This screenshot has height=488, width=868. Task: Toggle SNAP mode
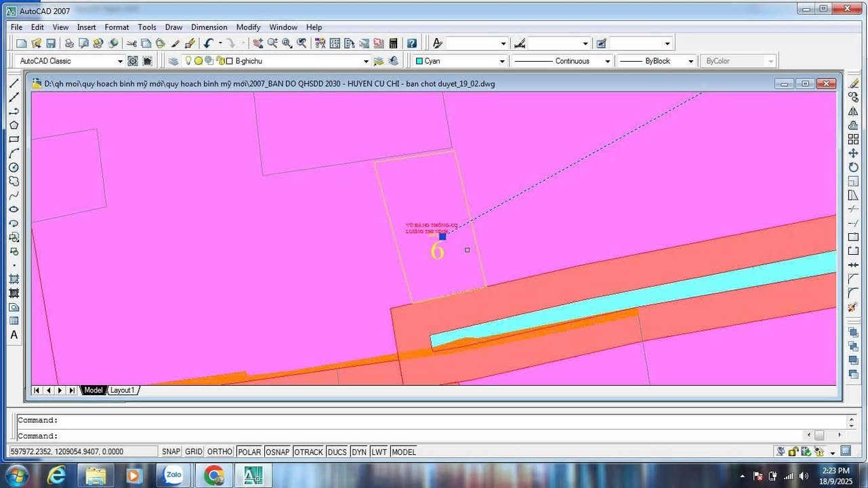pyautogui.click(x=171, y=451)
